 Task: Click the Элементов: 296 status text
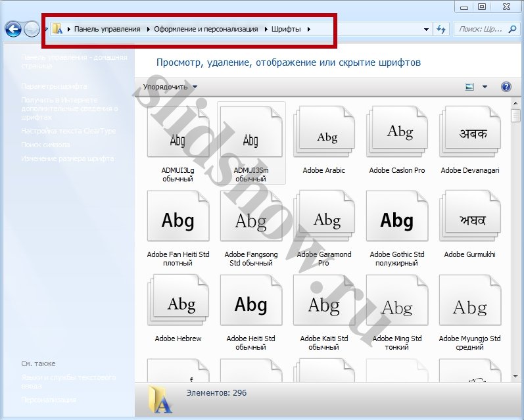[x=216, y=392]
